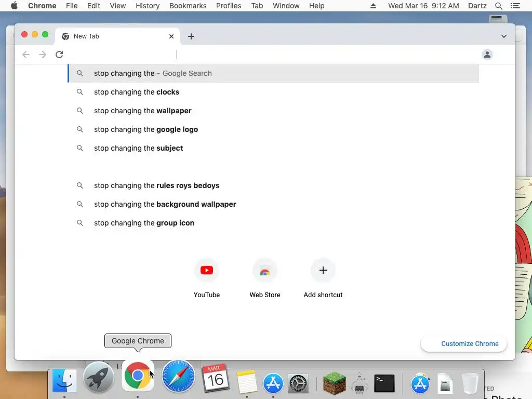
Task: Open the Trash in the Dock
Action: [x=470, y=383]
